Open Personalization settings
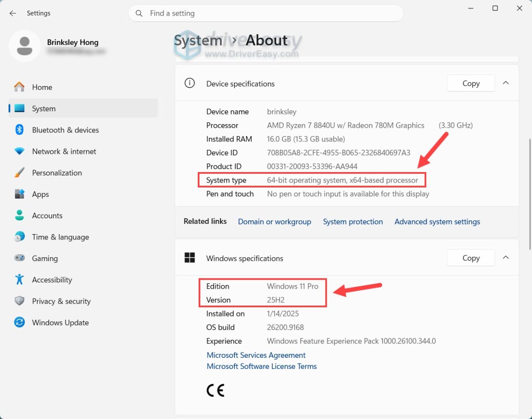The image size is (532, 419). [x=57, y=173]
